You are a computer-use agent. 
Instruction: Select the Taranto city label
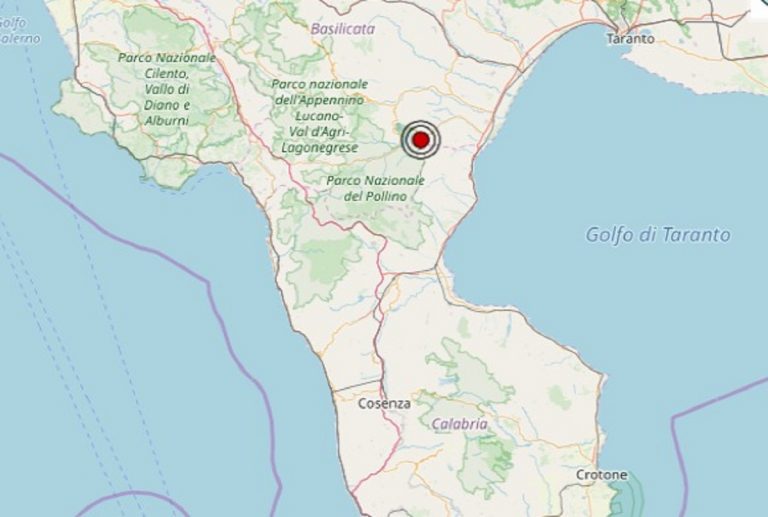click(x=630, y=39)
